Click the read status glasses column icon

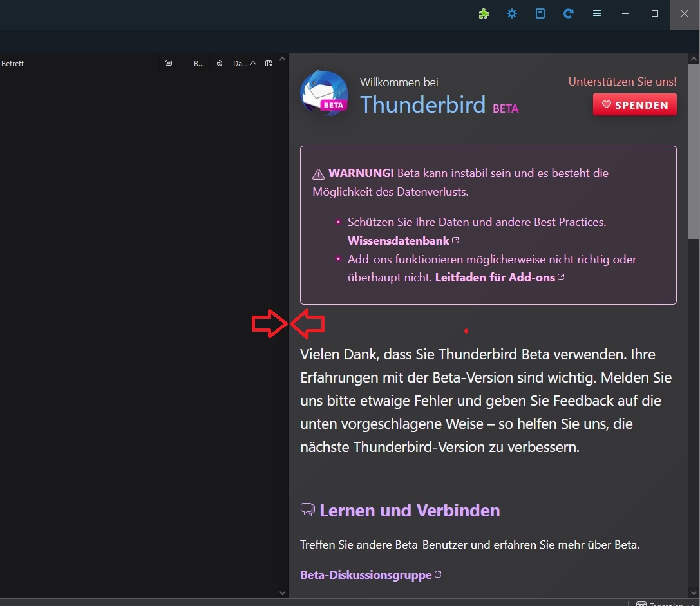coord(168,63)
